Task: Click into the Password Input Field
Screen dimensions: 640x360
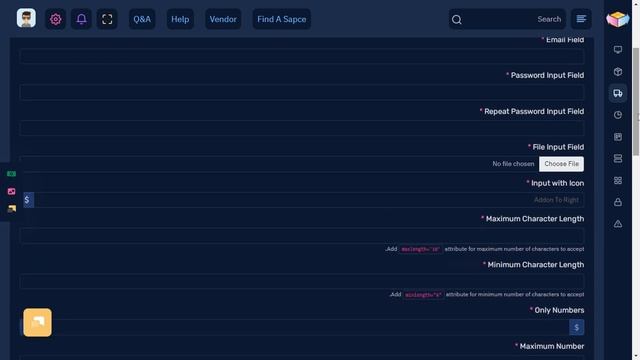Action: (302, 92)
